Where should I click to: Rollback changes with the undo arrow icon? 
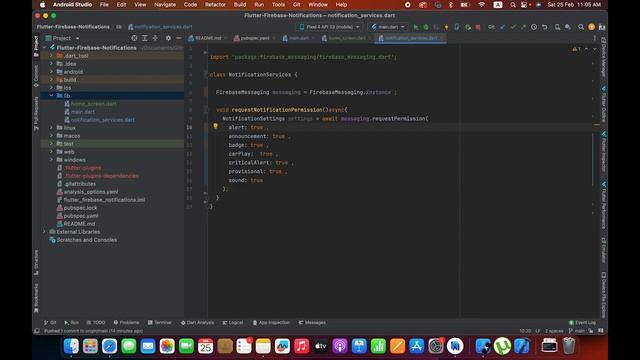(544, 27)
